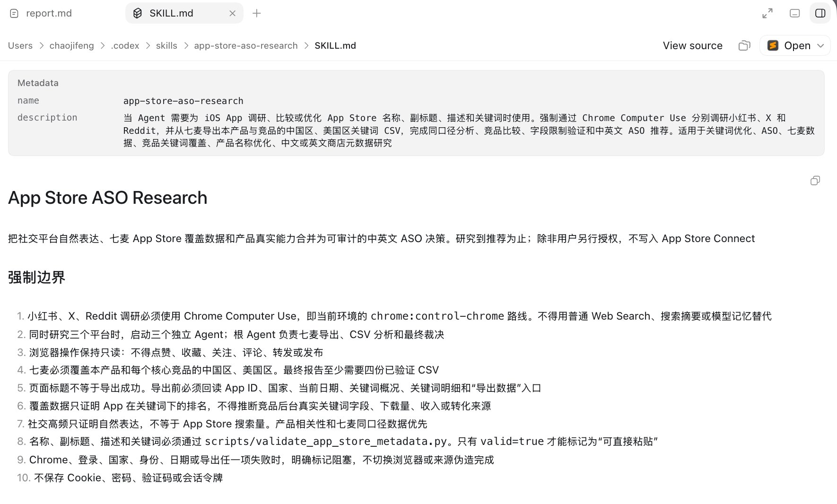Click chrome:control-chrome inline code
837x504 pixels.
437,316
